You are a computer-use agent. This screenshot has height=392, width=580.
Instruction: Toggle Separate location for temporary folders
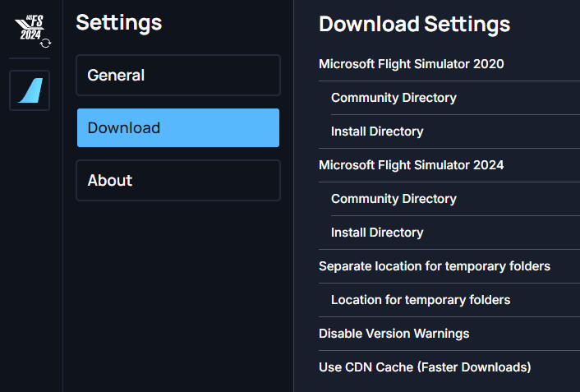pos(434,266)
